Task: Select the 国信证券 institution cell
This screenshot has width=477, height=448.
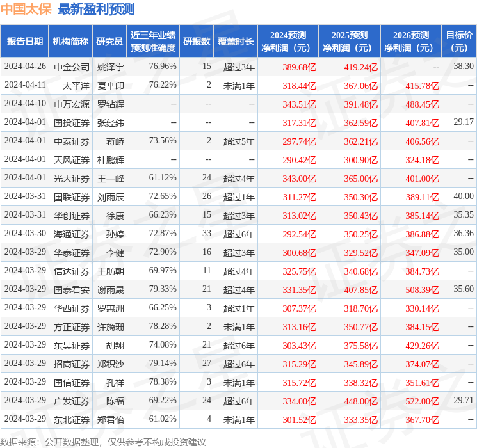Action: (72, 382)
